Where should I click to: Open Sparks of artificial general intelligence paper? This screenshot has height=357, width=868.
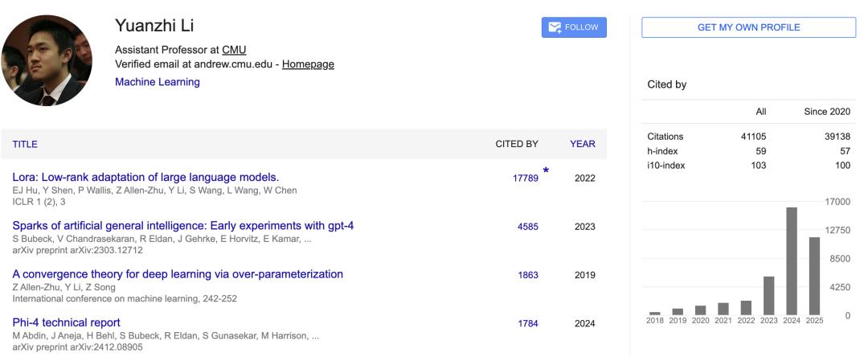[182, 226]
